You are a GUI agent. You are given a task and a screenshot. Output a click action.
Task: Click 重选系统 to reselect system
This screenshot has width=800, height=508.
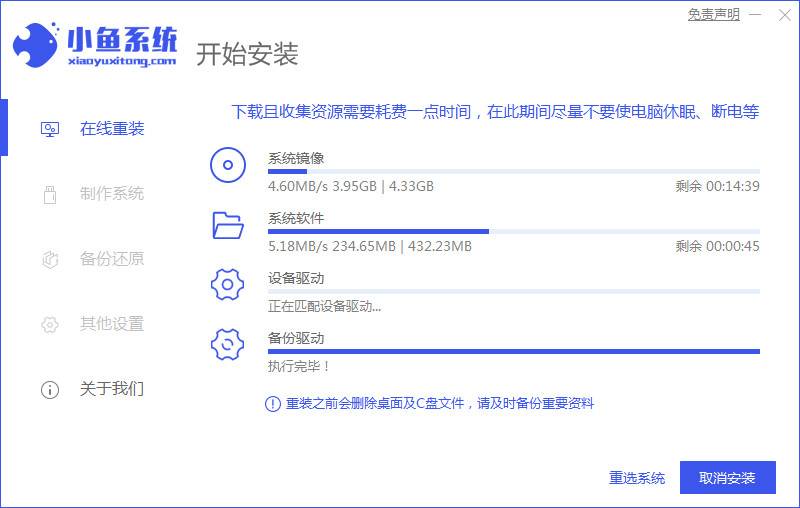(x=637, y=478)
